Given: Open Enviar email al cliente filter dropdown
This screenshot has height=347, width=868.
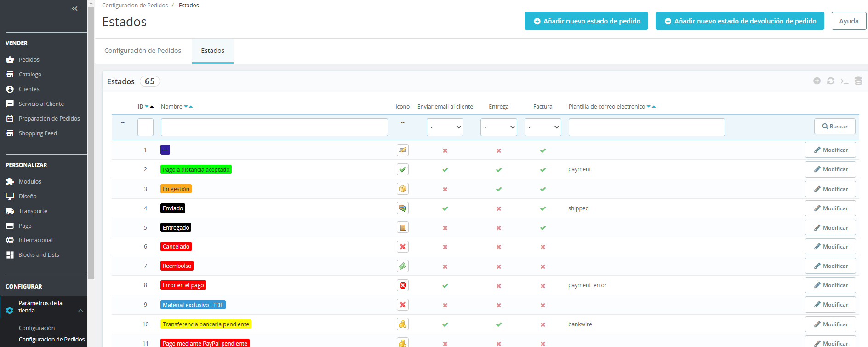Looking at the screenshot, I should click(445, 127).
